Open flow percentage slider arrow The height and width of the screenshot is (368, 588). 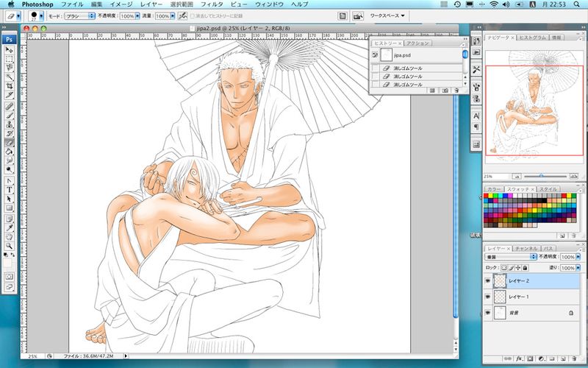point(173,16)
